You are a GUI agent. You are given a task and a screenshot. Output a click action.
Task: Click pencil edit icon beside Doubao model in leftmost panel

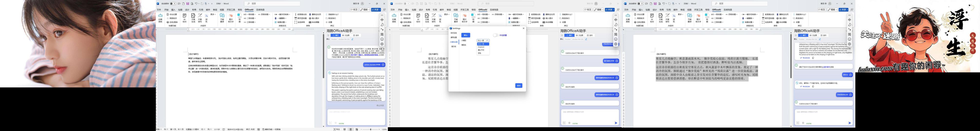click(x=352, y=39)
